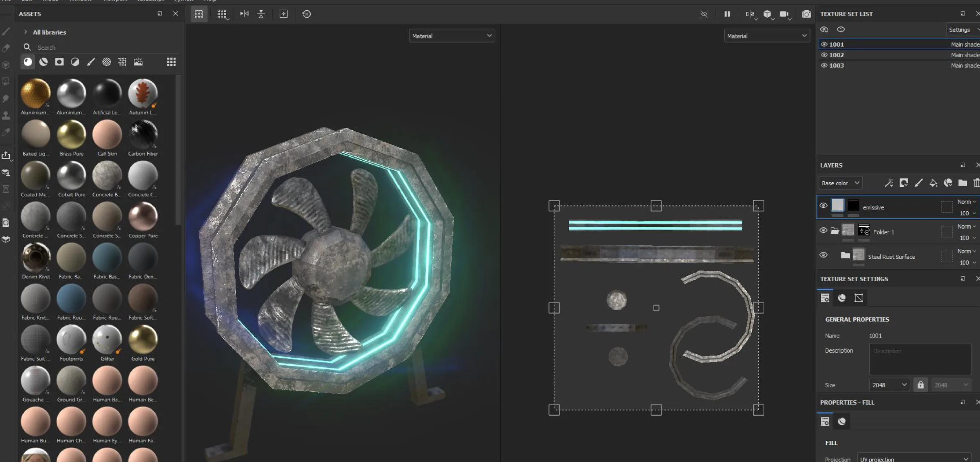Select the Folder 1 layer name
Image resolution: width=980 pixels, height=462 pixels.
pos(884,232)
